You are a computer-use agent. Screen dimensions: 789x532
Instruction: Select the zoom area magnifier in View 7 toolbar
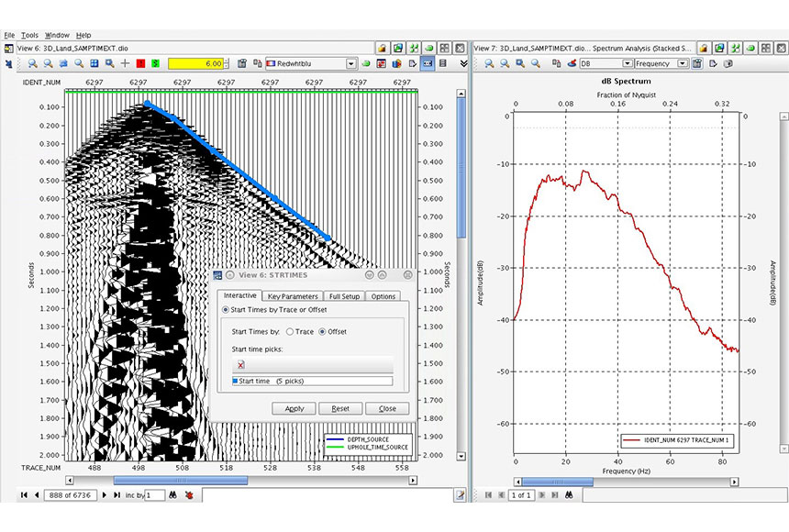click(x=518, y=64)
